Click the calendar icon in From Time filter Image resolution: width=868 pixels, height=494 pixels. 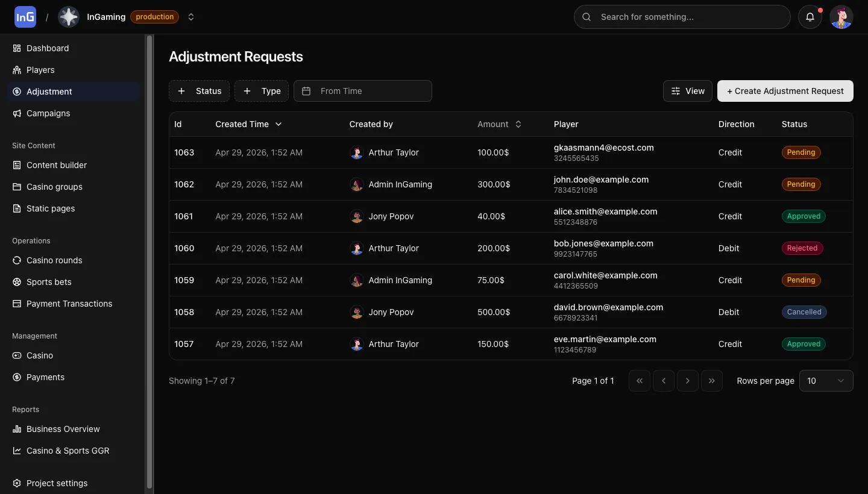pyautogui.click(x=307, y=90)
